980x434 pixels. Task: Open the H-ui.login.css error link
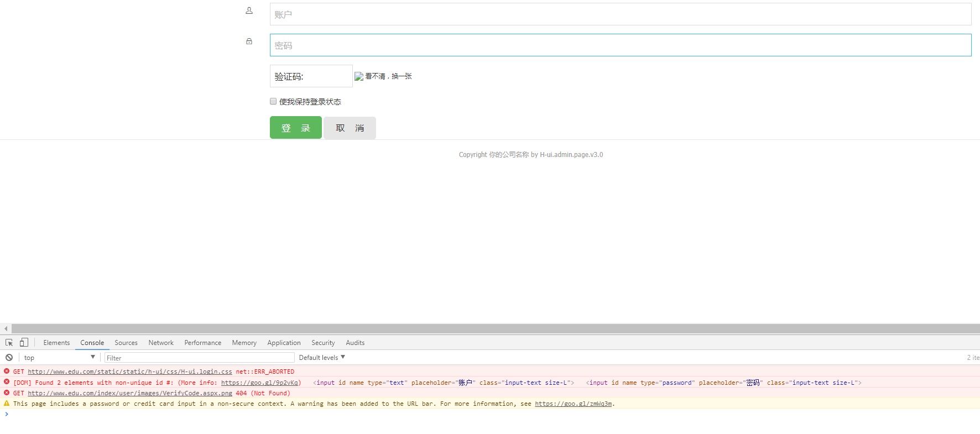[x=130, y=372]
